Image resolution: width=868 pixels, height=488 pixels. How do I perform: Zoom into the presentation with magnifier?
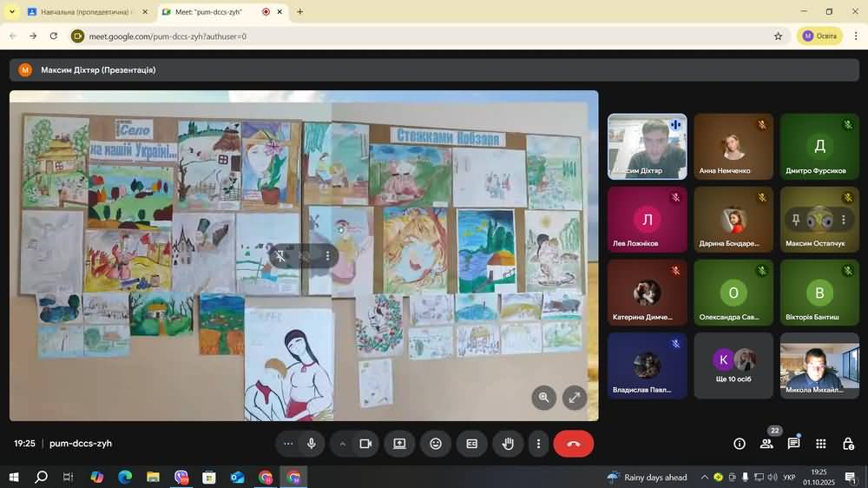coord(544,398)
